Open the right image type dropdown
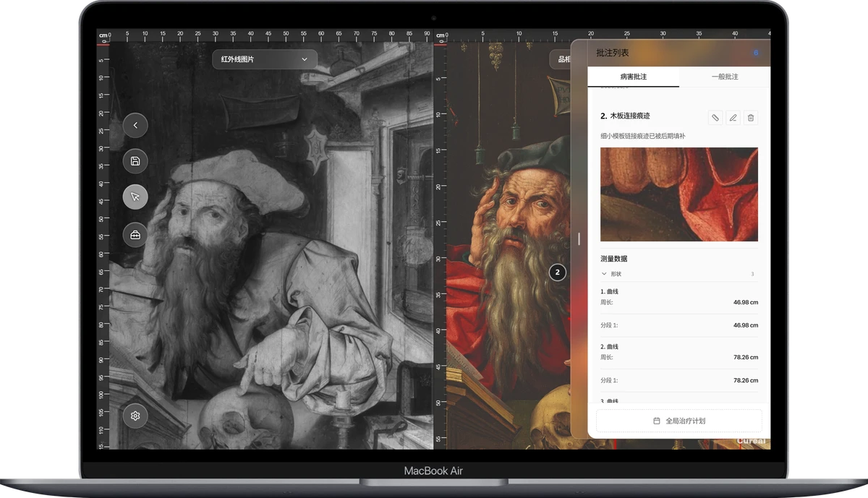The width and height of the screenshot is (868, 498). click(561, 59)
